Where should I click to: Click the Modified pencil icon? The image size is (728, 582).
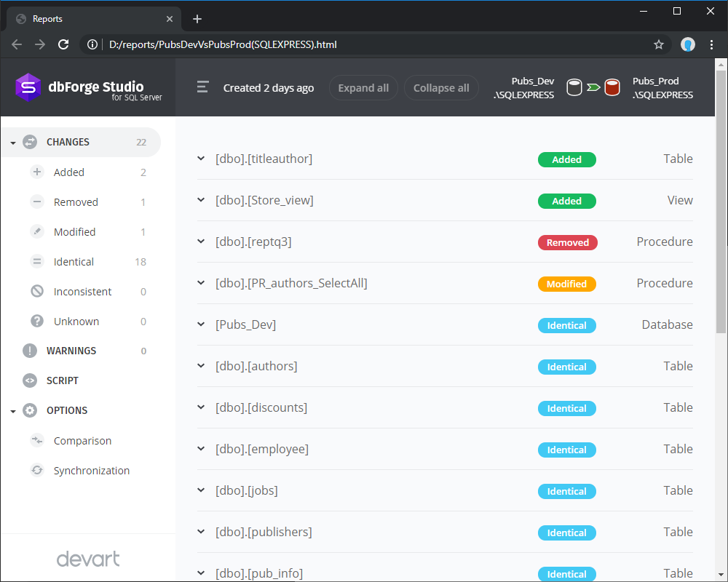click(37, 231)
